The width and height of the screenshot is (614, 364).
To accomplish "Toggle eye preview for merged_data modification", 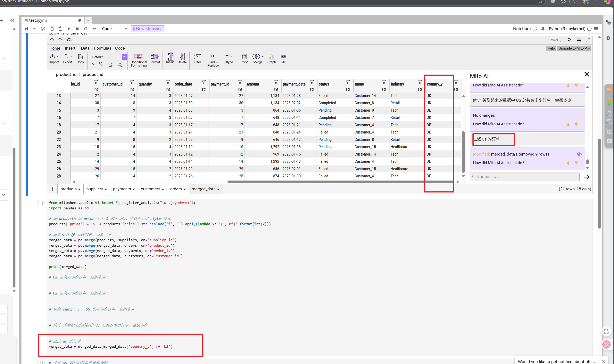I will 579,154.
